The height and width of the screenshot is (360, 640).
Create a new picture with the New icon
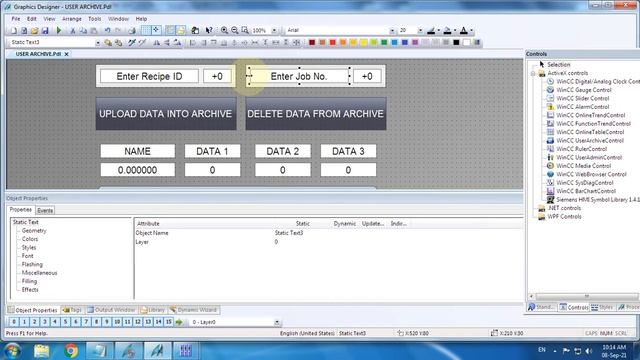click(x=13, y=31)
